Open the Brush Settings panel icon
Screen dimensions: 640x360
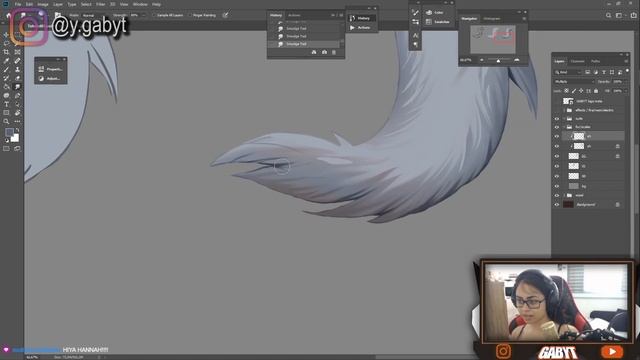pos(415,13)
